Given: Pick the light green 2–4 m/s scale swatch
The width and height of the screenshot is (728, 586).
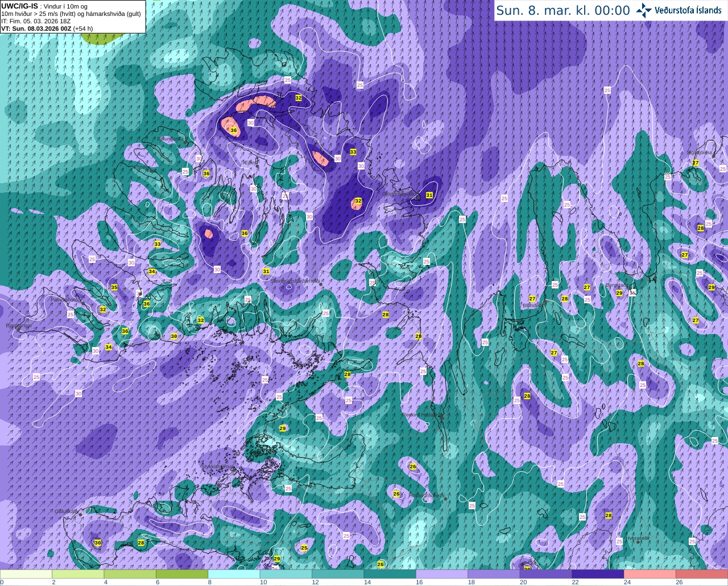Looking at the screenshot, I should click(78, 574).
